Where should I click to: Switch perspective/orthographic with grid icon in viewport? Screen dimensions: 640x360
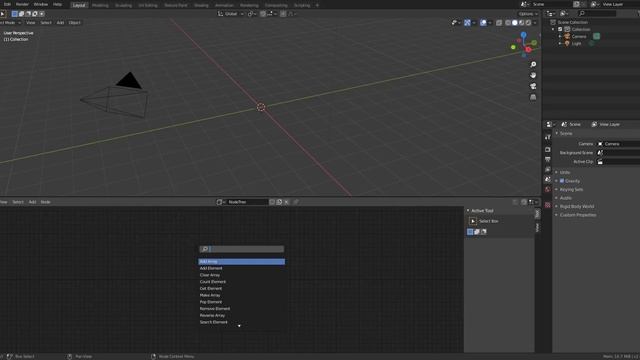(x=533, y=97)
